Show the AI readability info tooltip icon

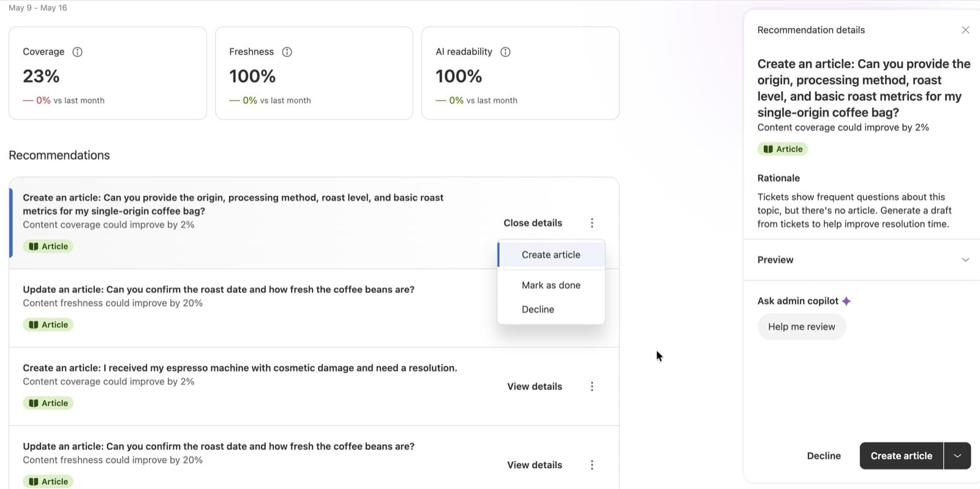click(505, 52)
